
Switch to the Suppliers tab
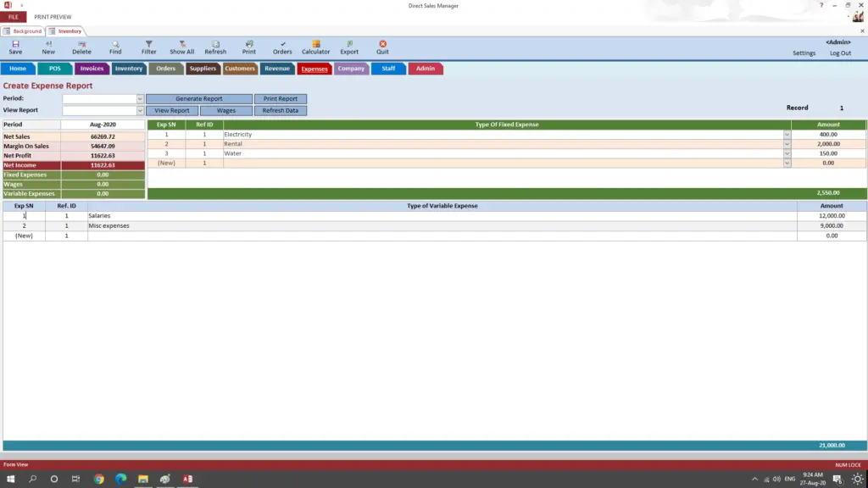pyautogui.click(x=203, y=69)
